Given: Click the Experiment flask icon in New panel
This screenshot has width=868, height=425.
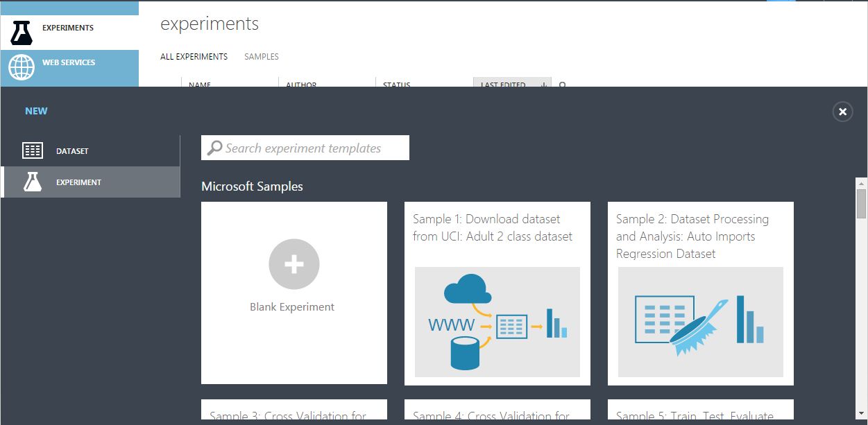Looking at the screenshot, I should click(x=33, y=182).
